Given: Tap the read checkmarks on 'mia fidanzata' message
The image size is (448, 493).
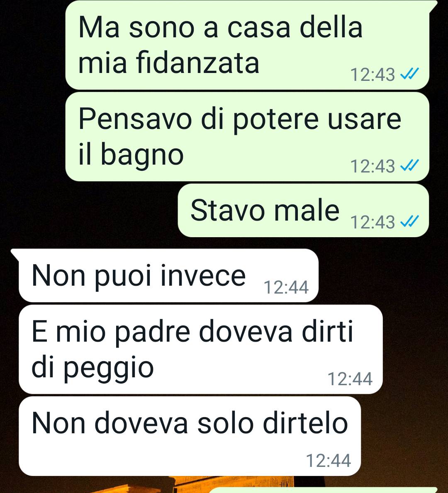Looking at the screenshot, I should point(409,75).
